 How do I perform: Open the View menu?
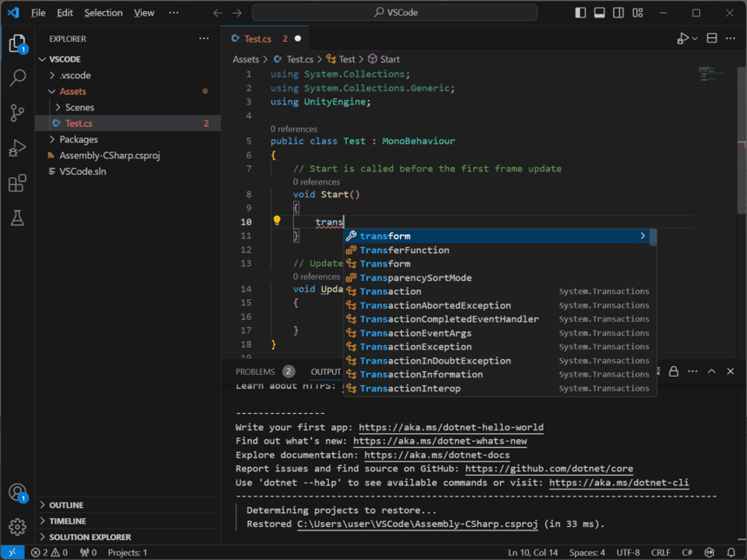coord(143,13)
